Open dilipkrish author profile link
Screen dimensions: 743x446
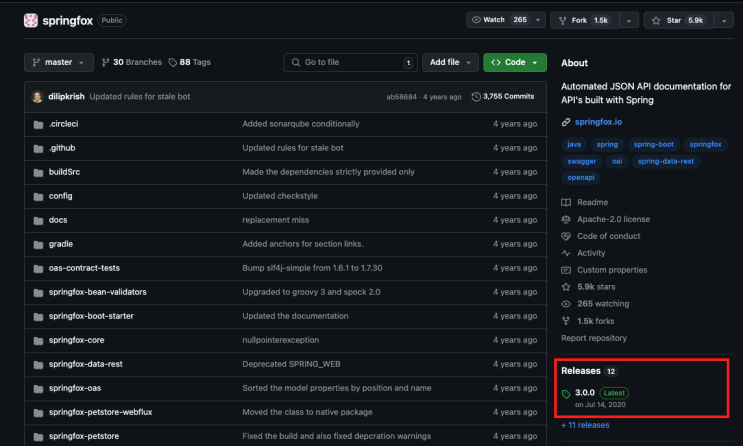pos(66,96)
